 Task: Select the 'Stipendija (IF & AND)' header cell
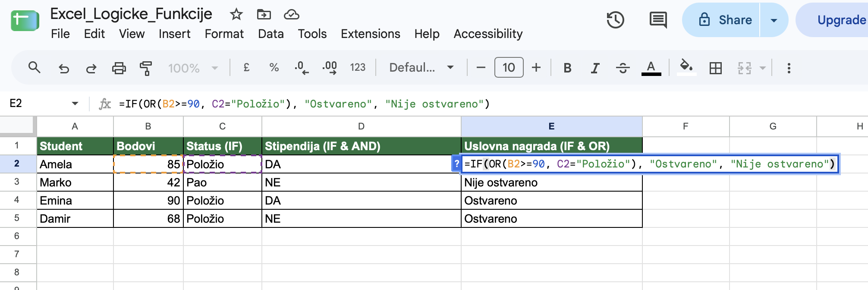(362, 146)
